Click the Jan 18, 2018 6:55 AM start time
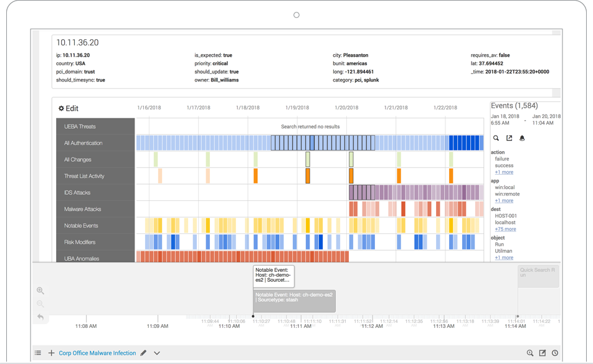Viewport: 593px width, 364px height. point(505,119)
